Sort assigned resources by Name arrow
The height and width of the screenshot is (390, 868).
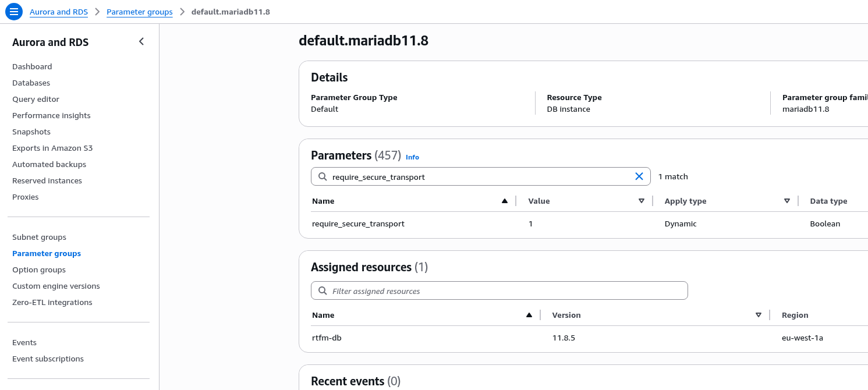tap(529, 315)
